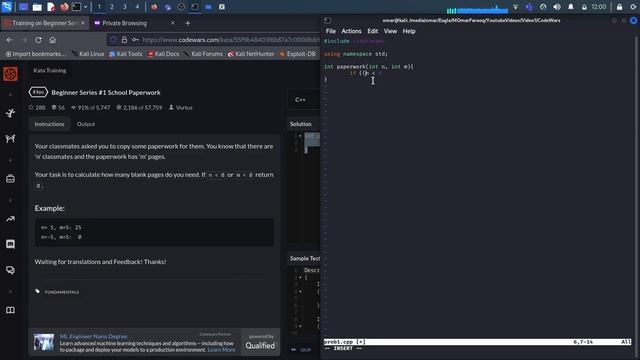
Task: Open the Docs book icon in the sidebar
Action: click(x=10, y=310)
